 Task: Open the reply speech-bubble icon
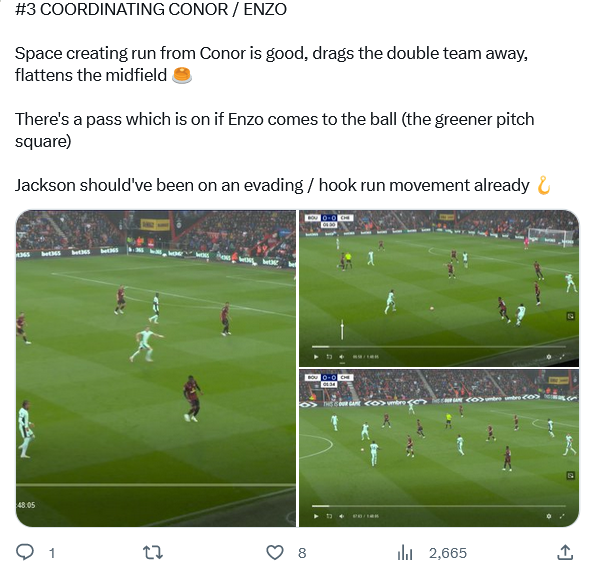(x=25, y=553)
